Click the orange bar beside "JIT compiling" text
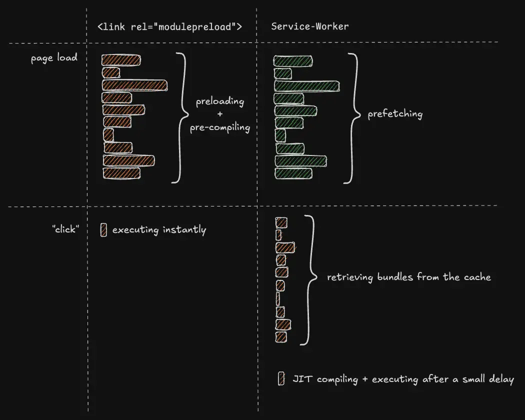Viewport: 525px width, 420px height. point(281,379)
